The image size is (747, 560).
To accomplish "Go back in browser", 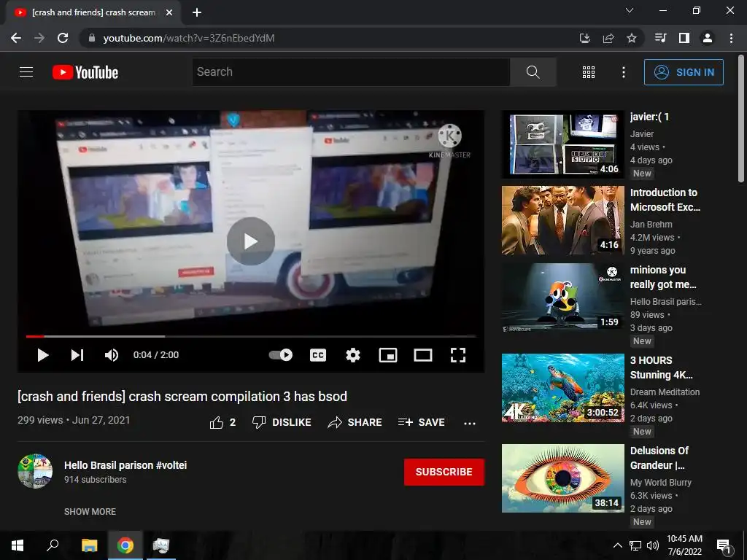I will point(16,38).
